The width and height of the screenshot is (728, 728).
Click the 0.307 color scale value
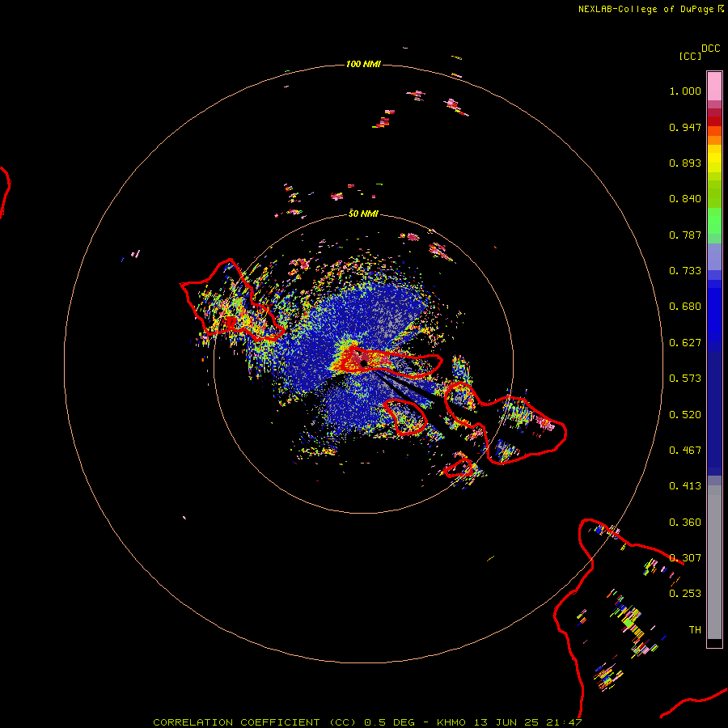pyautogui.click(x=685, y=558)
